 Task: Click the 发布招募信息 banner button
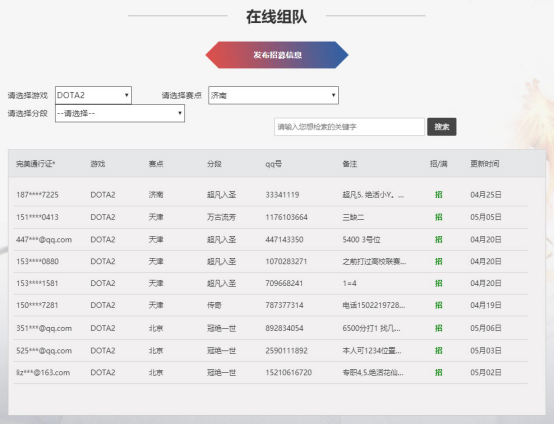tap(277, 55)
